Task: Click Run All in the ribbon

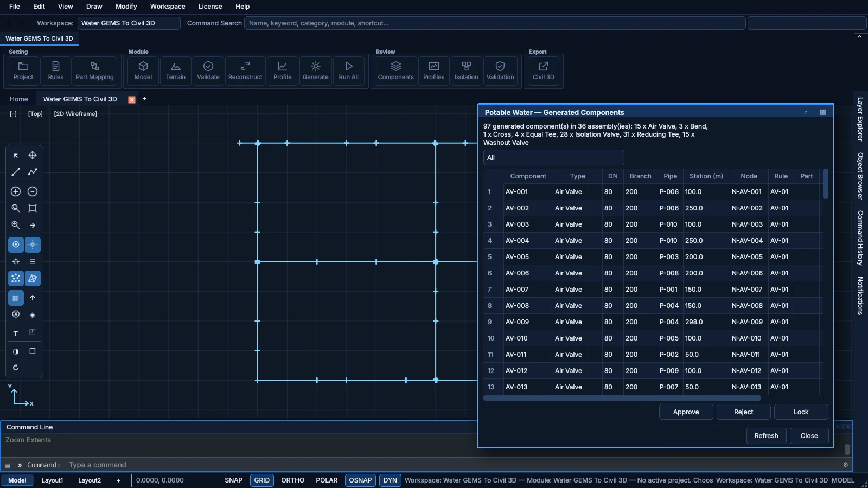Action: point(349,71)
